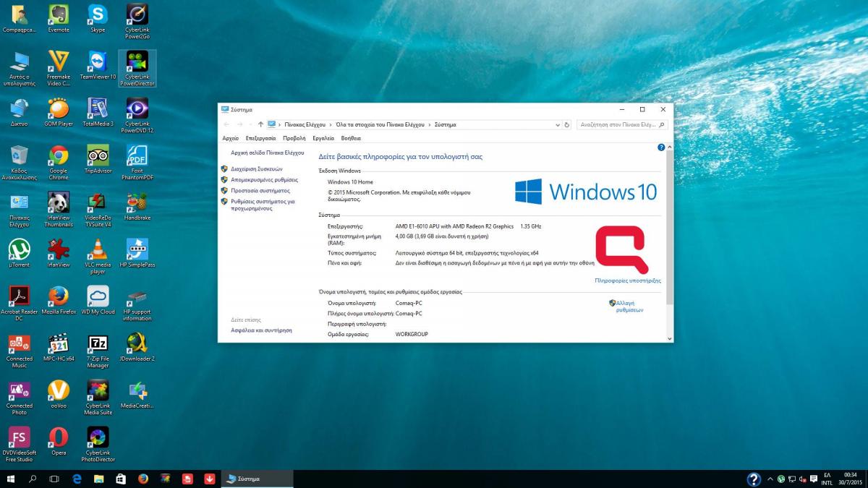Expand the address bar history dropdown

[556, 124]
